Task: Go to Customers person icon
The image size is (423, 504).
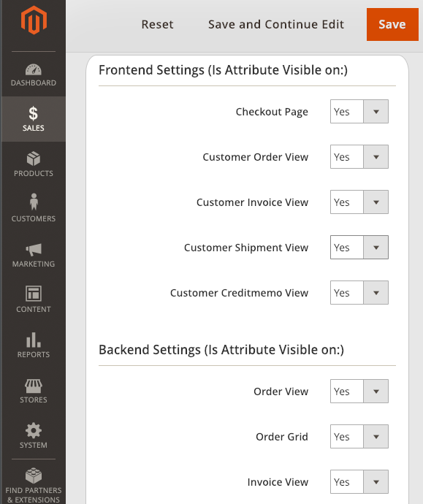Action: pyautogui.click(x=34, y=202)
